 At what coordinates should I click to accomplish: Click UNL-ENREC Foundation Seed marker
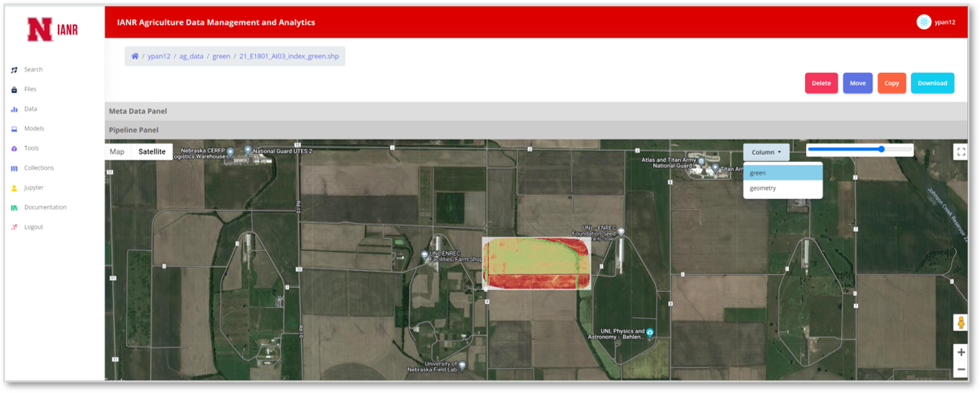(x=620, y=232)
